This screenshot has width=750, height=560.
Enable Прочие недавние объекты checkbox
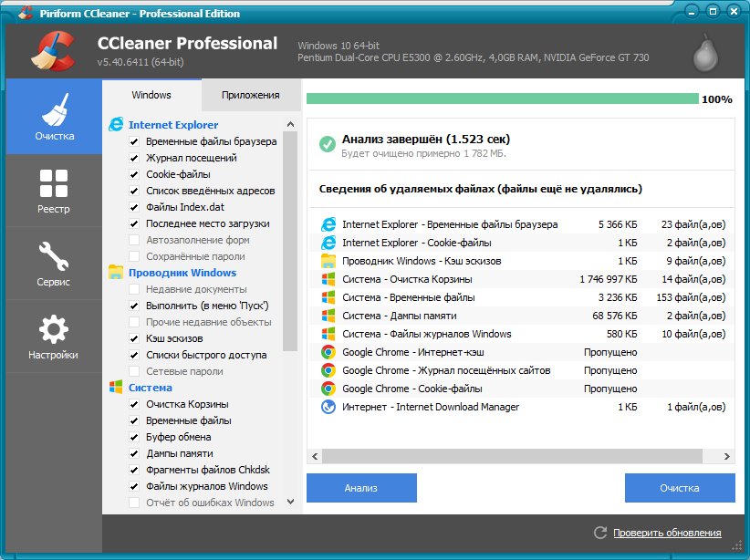pyautogui.click(x=134, y=322)
